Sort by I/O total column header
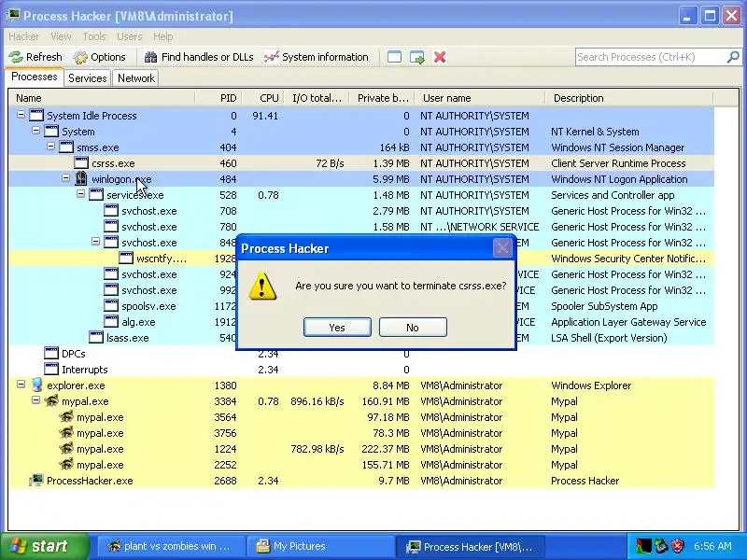This screenshot has height=560, width=747. point(317,98)
